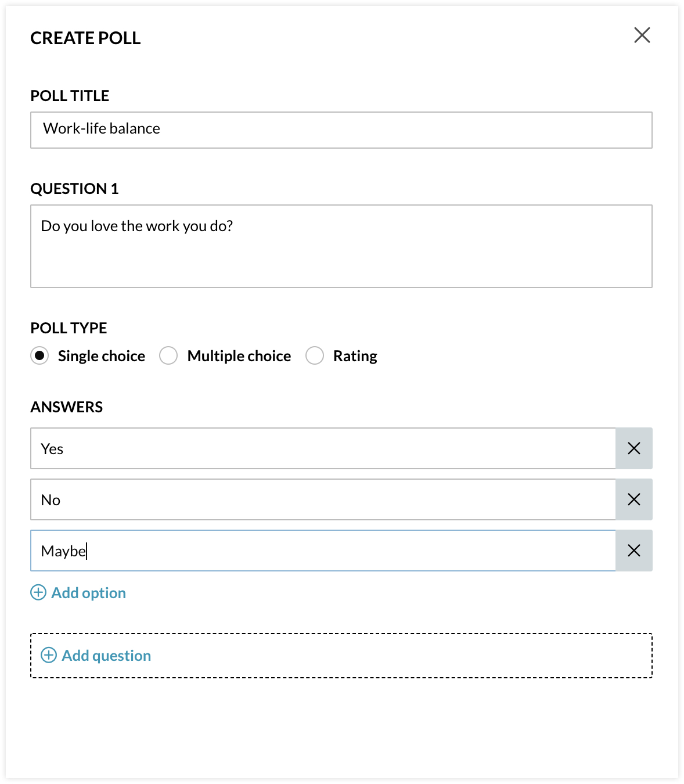The image size is (684, 784).
Task: Click the 'Single choice' label text
Action: pos(102,356)
